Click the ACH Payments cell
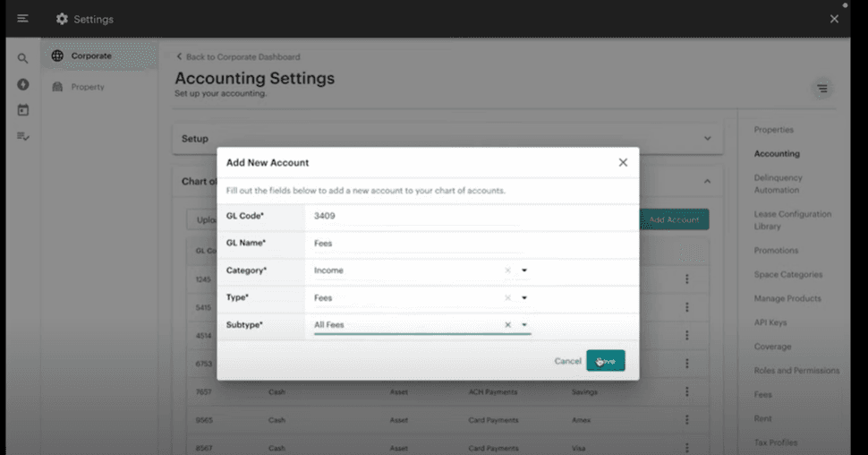Screen dimensions: 868x455 pos(493,391)
